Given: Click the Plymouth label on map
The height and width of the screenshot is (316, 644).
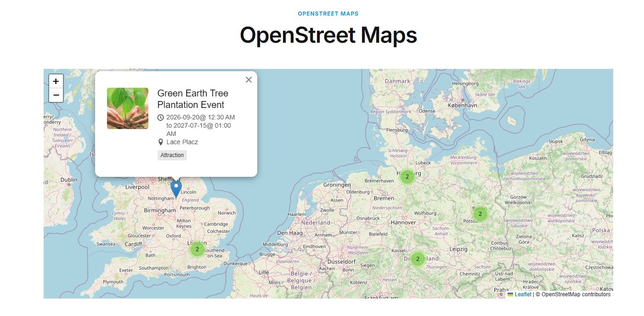Looking at the screenshot, I should click(113, 282).
